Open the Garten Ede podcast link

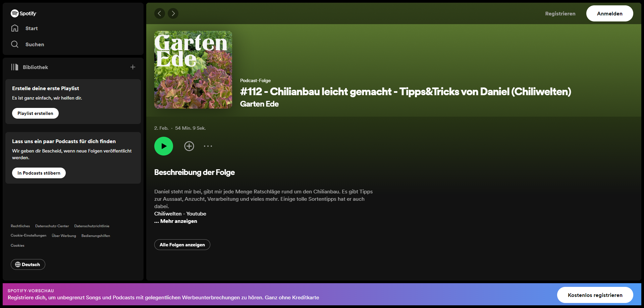[259, 104]
